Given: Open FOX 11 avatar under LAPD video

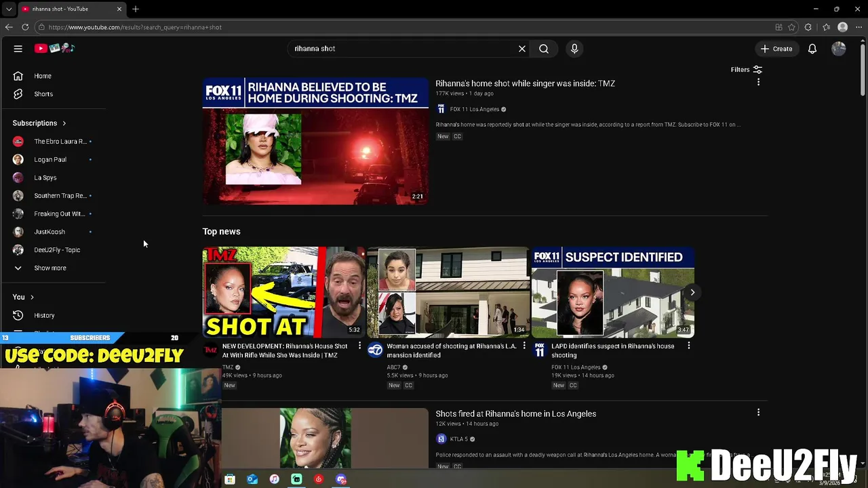Looking at the screenshot, I should coord(540,350).
